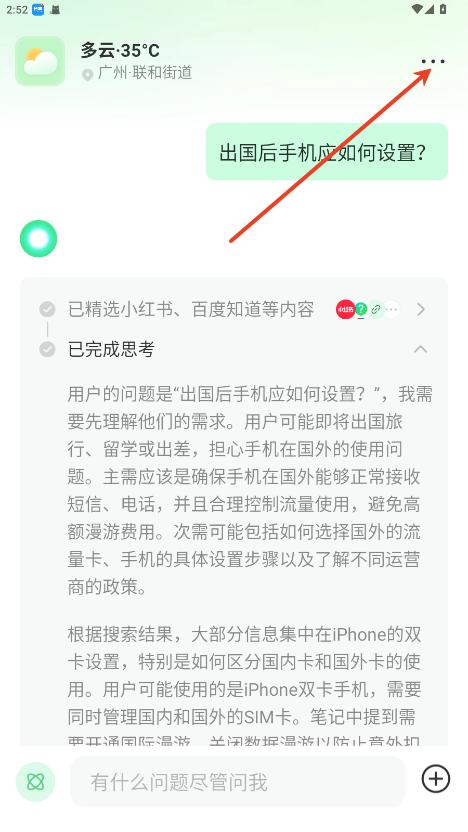468x832 pixels.
Task: Tap the green question-mark source icon
Action: [x=361, y=309]
